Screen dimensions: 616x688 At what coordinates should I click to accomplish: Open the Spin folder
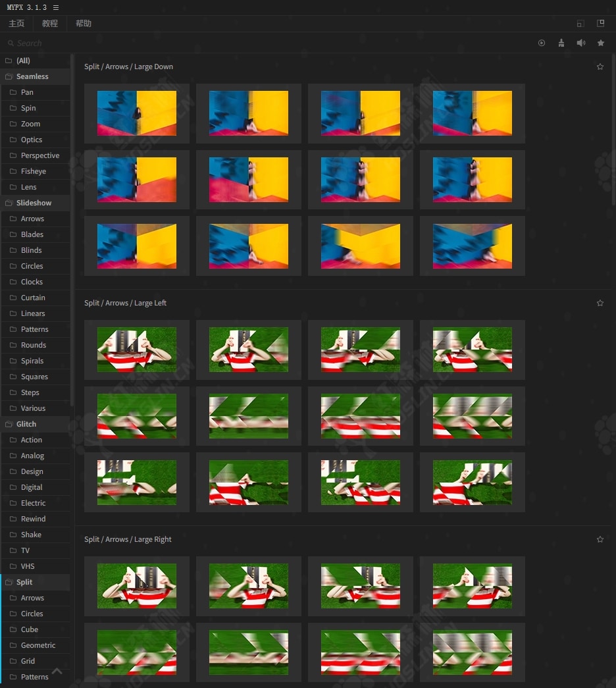36,108
